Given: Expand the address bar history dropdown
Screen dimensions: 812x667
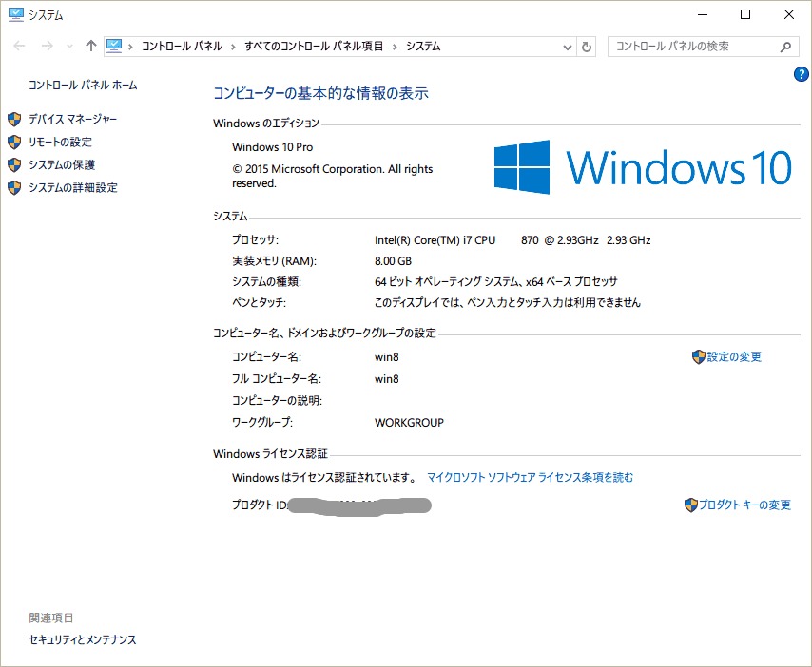Looking at the screenshot, I should click(568, 47).
